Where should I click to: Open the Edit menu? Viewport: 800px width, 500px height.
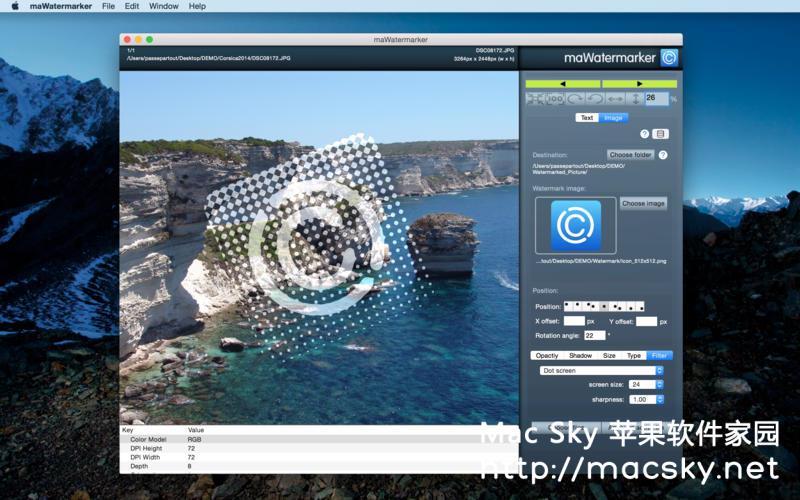tap(132, 6)
